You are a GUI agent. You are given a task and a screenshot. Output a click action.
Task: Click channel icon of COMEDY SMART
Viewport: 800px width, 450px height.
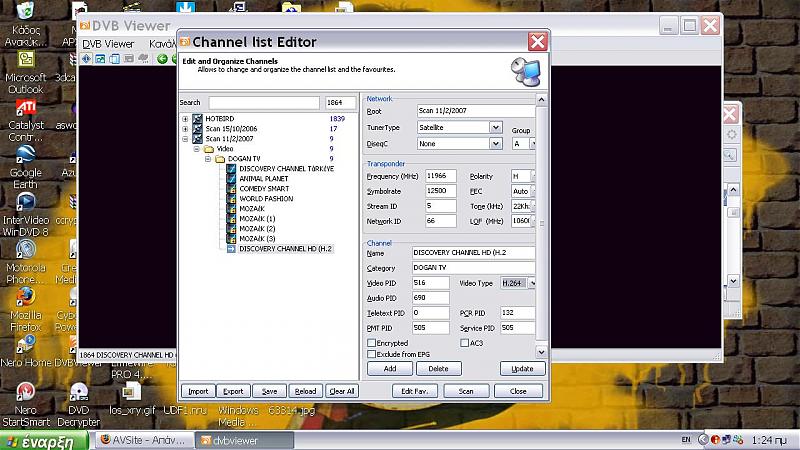click(231, 189)
